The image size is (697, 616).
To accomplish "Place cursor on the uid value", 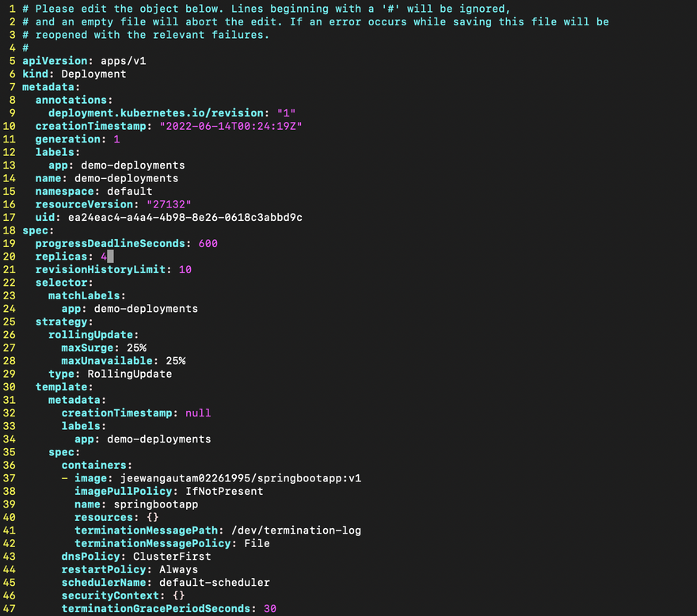I will (185, 217).
